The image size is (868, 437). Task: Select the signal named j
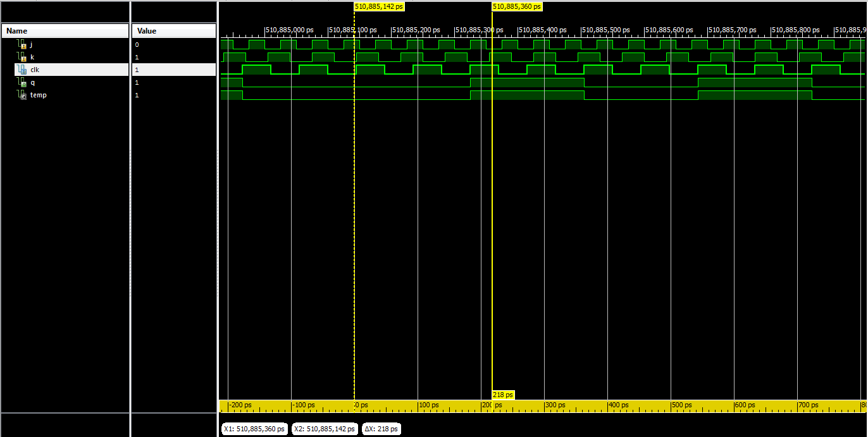coord(32,44)
